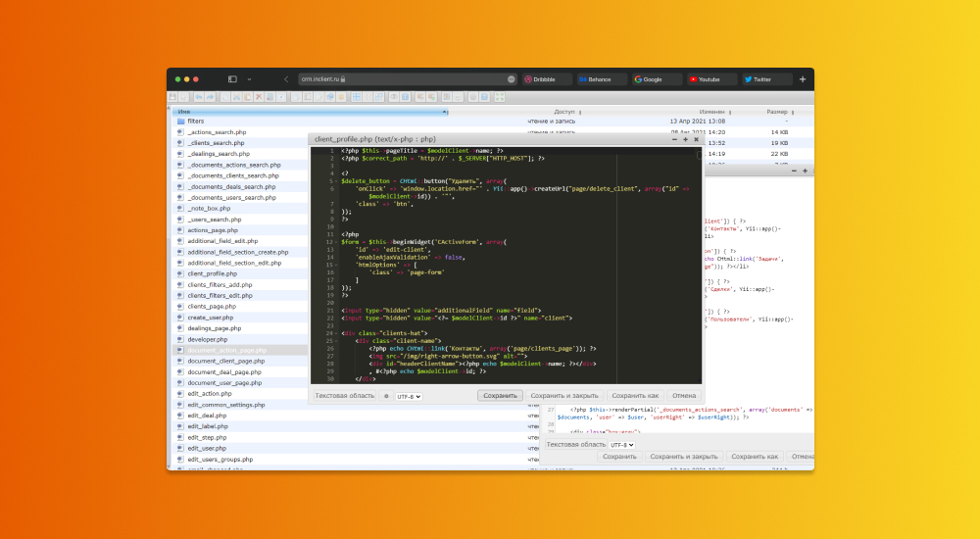The image size is (980, 539).
Task: Select the filters folder in file list
Action: (196, 121)
